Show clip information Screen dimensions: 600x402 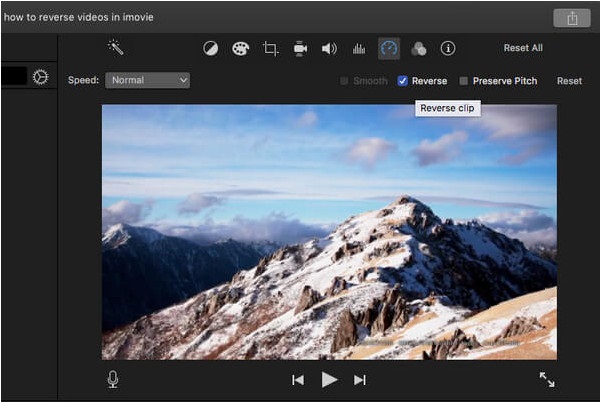click(448, 49)
